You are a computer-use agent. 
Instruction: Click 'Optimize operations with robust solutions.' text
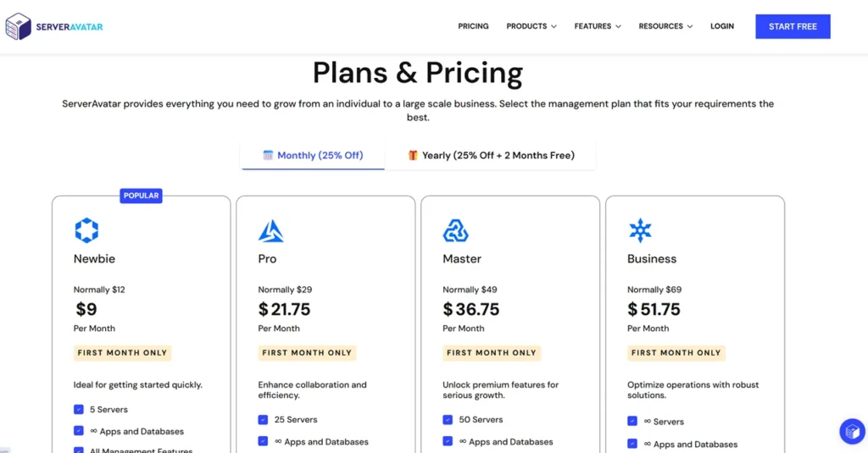693,390
